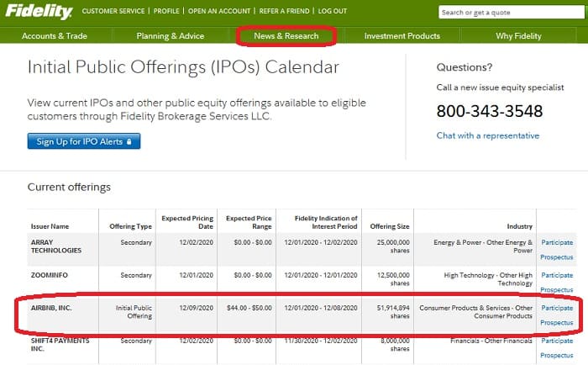Click Airbnb's 12/09/2020 pricing date
Viewport: 588px width, 365px height.
[x=196, y=308]
